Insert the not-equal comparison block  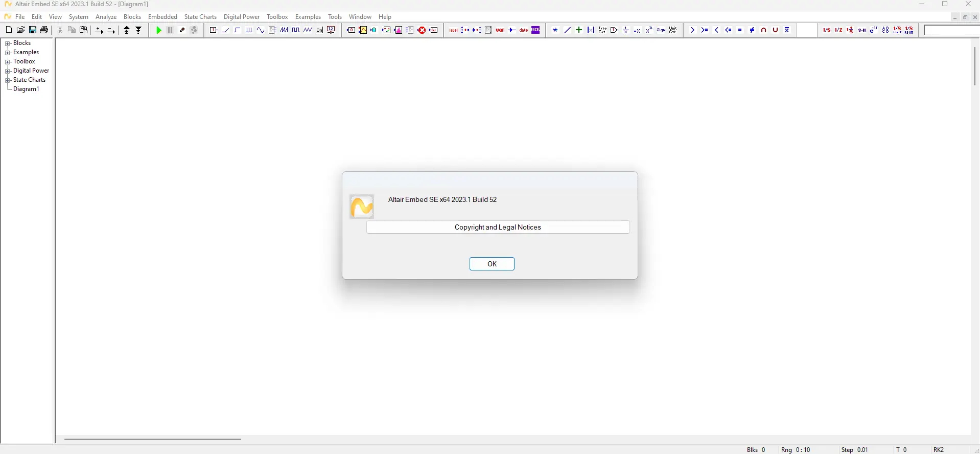[x=752, y=30]
